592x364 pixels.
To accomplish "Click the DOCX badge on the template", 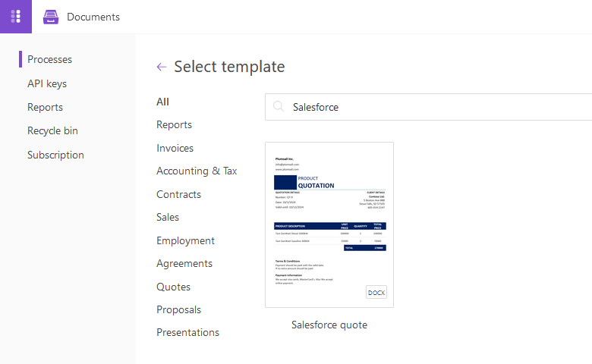I will point(376,292).
